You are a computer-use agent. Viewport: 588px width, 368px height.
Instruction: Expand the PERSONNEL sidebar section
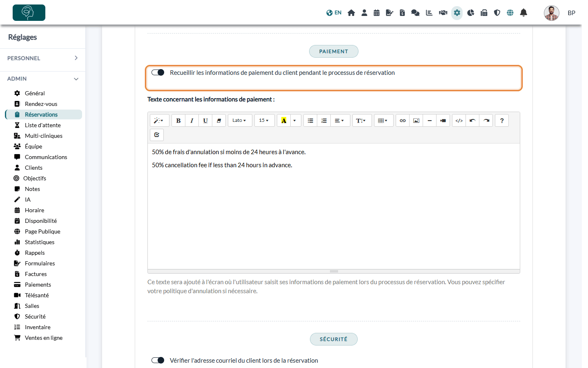coord(42,58)
